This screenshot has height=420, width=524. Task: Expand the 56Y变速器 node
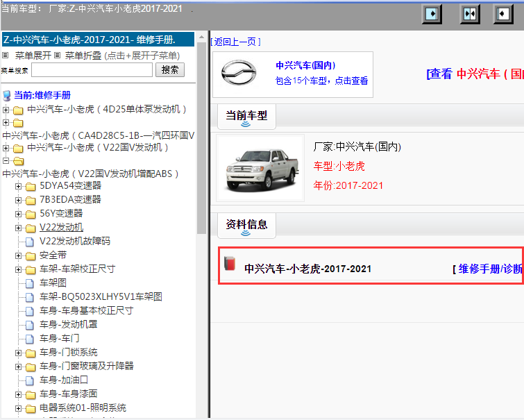click(18, 214)
